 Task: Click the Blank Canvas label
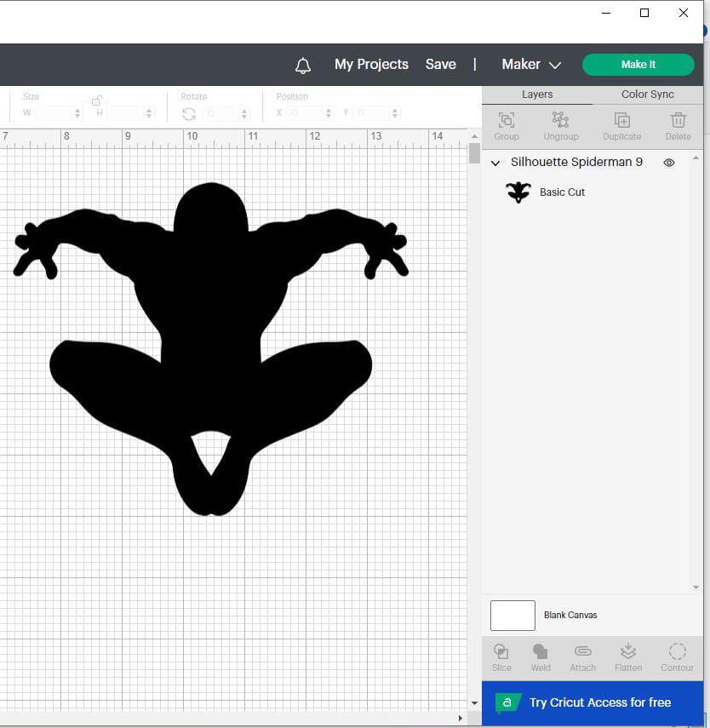tap(570, 615)
